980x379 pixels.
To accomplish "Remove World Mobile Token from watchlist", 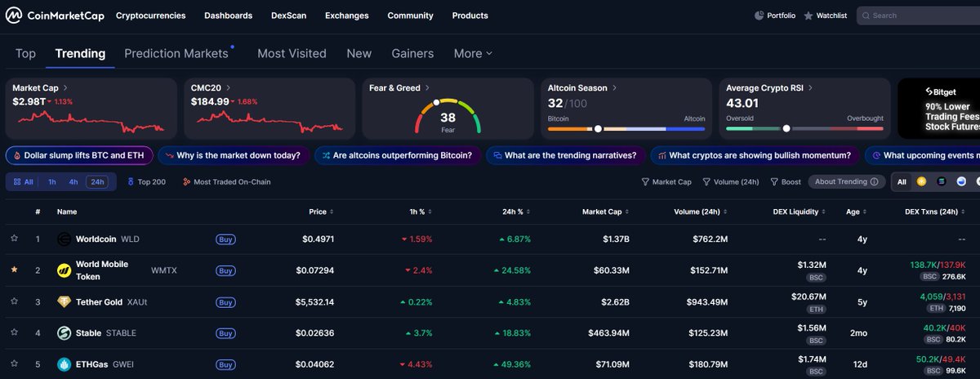I will (14, 270).
